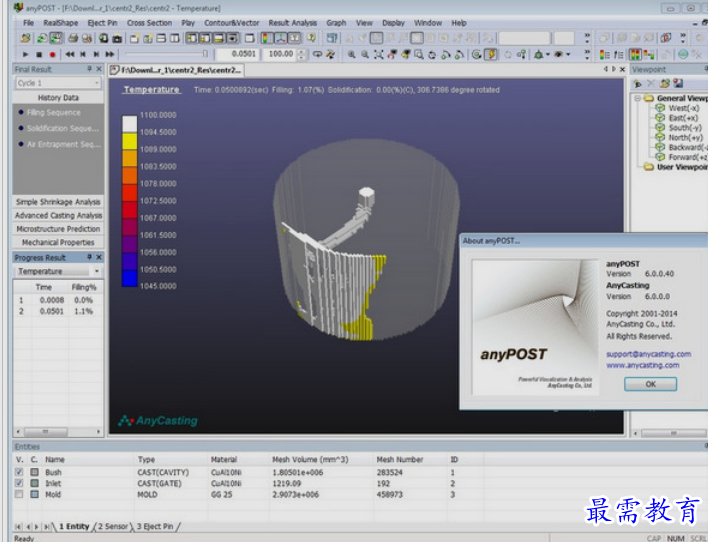Open the Temperature progress result dropdown
Image resolution: width=708 pixels, height=542 pixels.
pos(97,271)
